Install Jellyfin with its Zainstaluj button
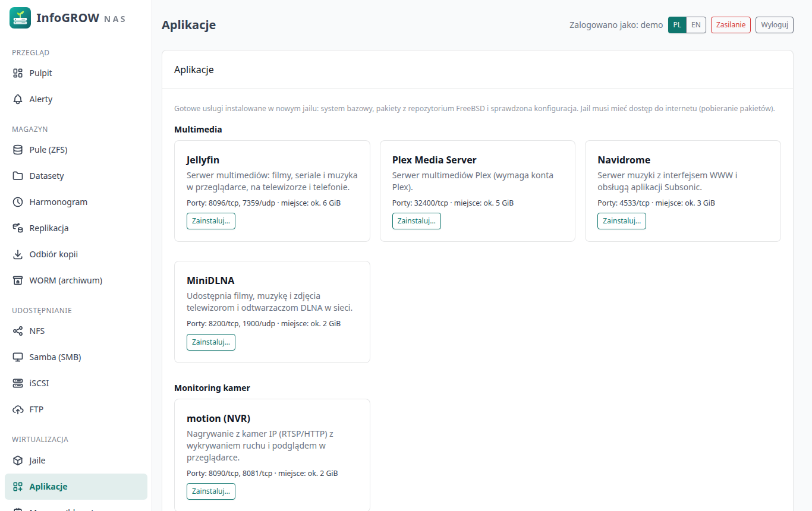Image resolution: width=812 pixels, height=511 pixels. tap(211, 221)
